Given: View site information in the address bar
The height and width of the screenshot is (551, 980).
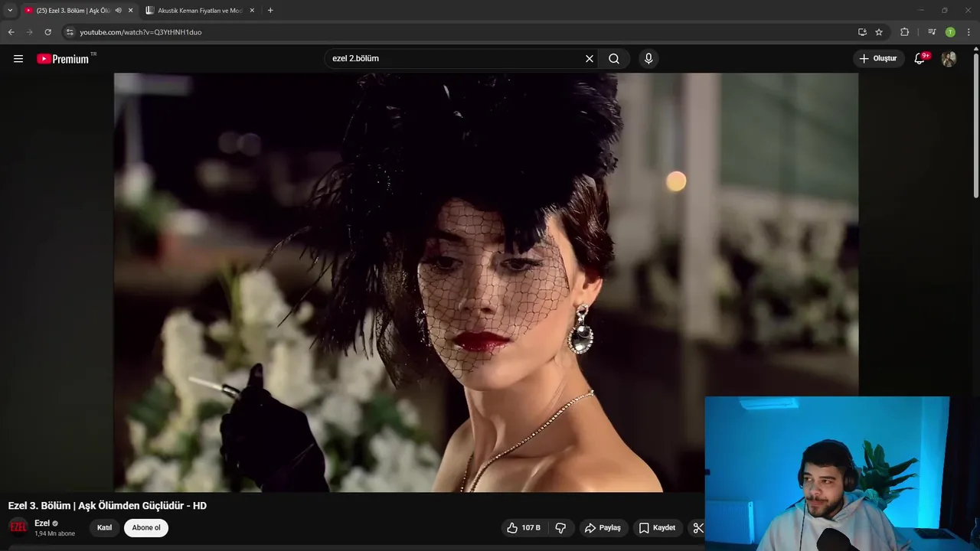Looking at the screenshot, I should click(70, 32).
